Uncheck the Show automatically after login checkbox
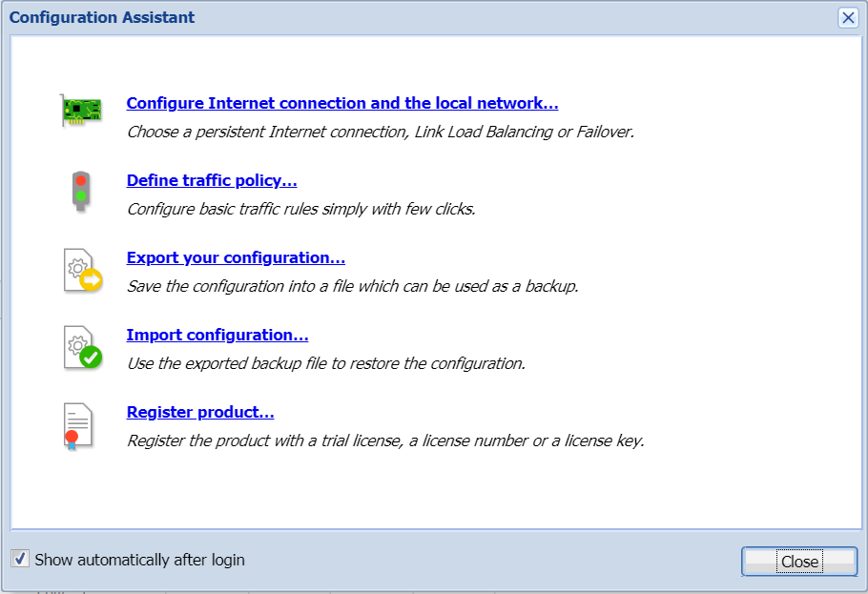 pos(20,559)
